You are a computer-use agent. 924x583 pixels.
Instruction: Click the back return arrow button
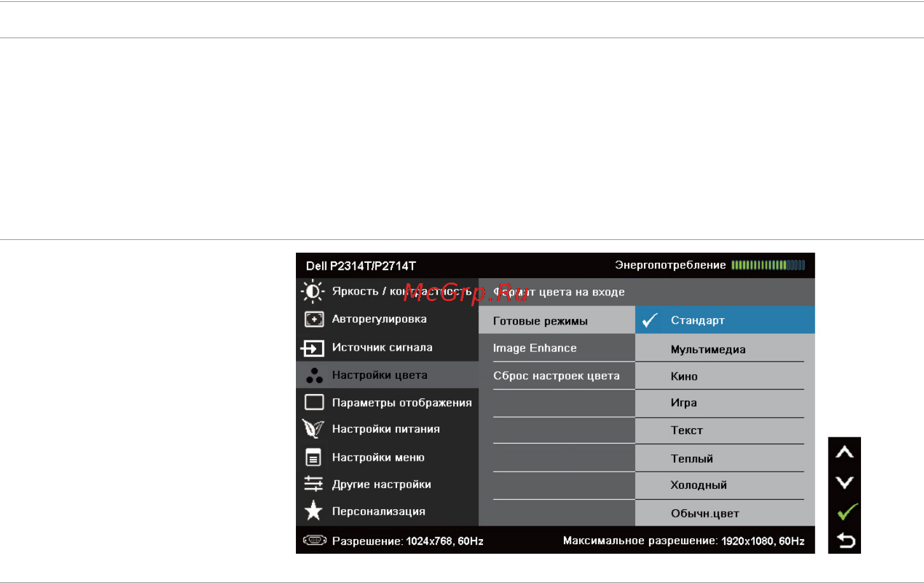point(846,540)
